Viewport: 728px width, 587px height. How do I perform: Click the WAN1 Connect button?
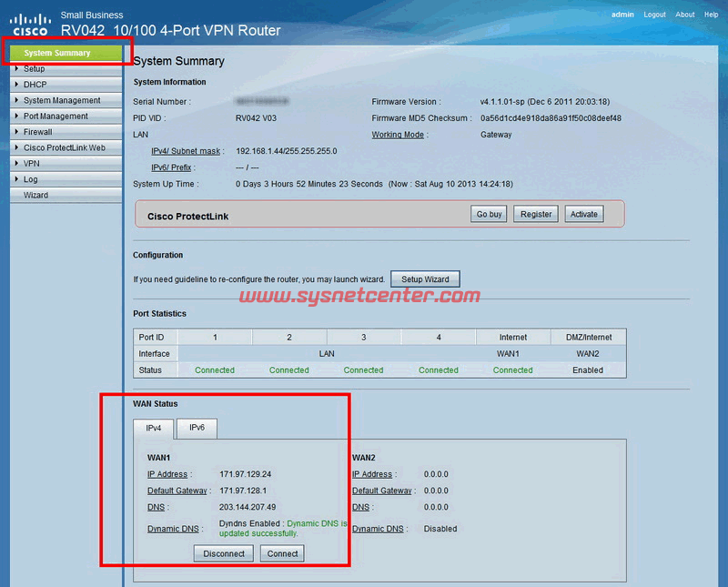point(282,553)
